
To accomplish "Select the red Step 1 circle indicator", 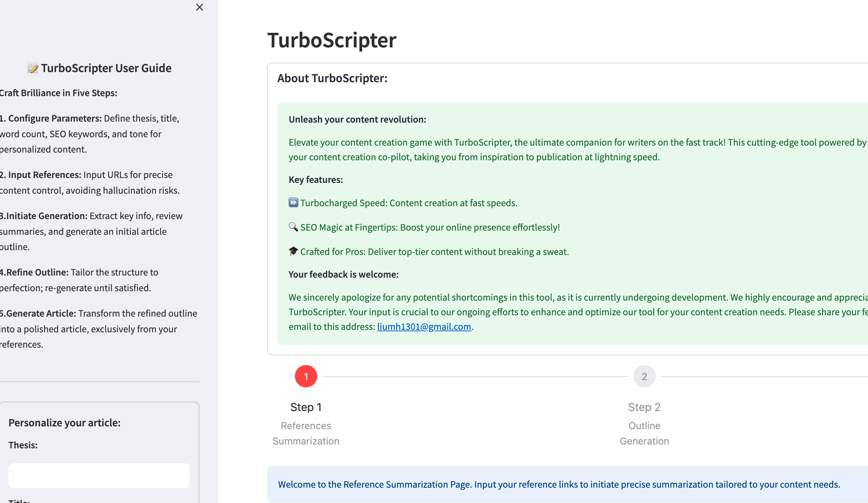I will click(306, 376).
